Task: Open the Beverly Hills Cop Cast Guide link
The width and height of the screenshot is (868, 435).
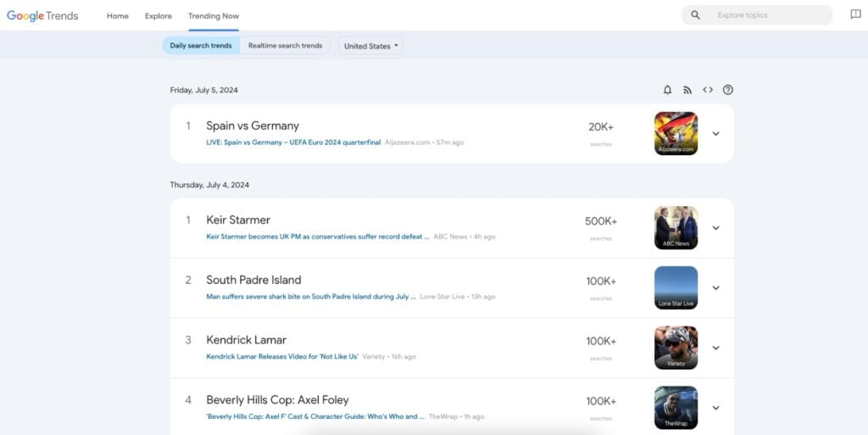Action: click(x=315, y=416)
